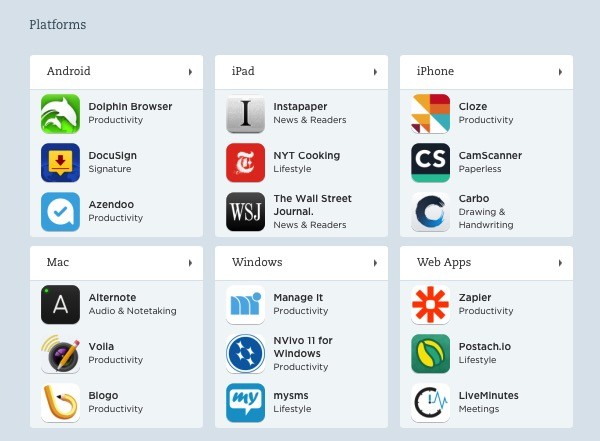Open the Alternote title link

coord(112,297)
